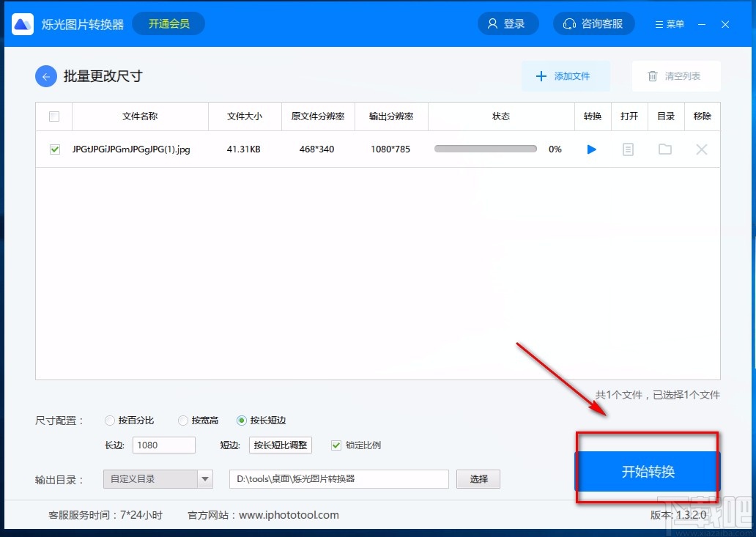Viewport: 756px width, 537px height.
Task: Select the 按百分比 resize mode radio button
Action: point(110,420)
